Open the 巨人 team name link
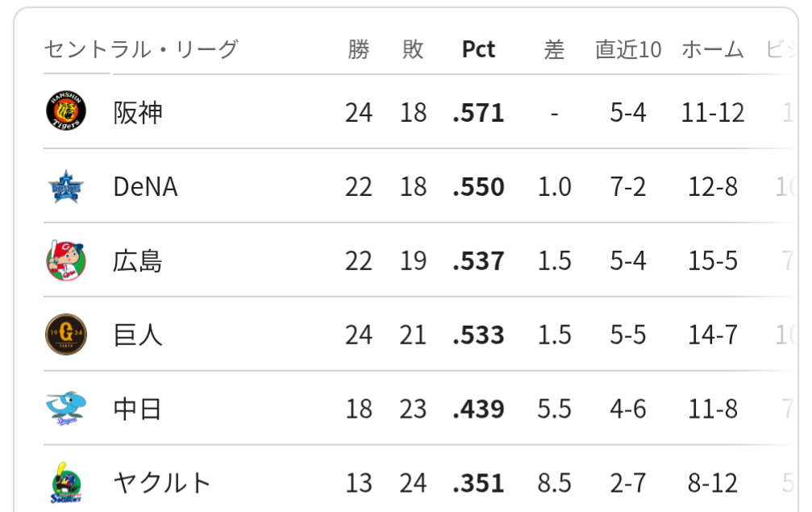The width and height of the screenshot is (812, 512). click(x=138, y=335)
